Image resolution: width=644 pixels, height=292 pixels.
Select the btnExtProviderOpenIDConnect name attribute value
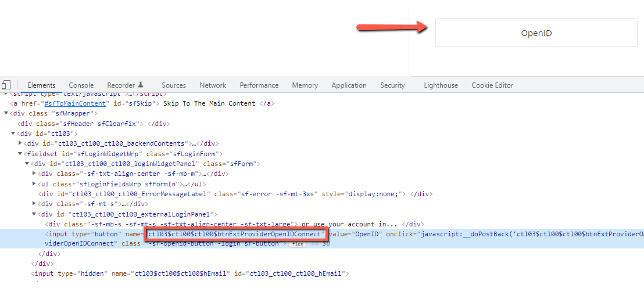click(235, 234)
